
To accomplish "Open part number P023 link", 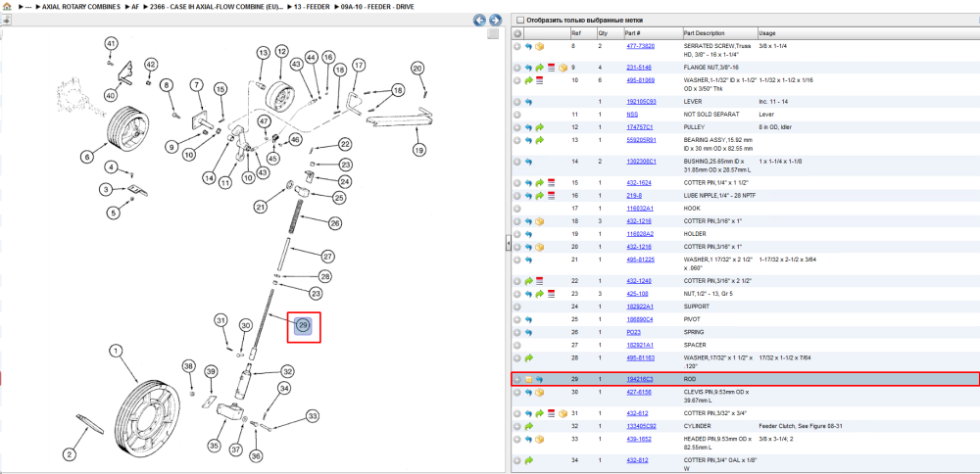I will 633,332.
